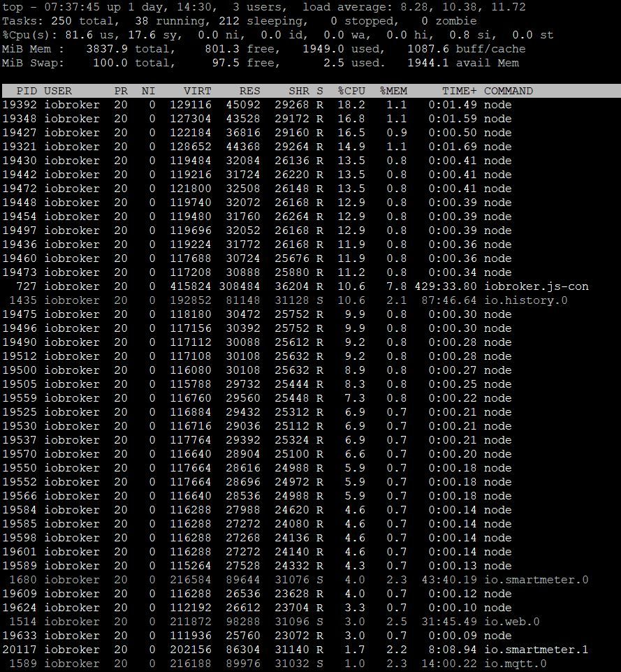
Task: Click the COMMAND column header
Action: (x=509, y=91)
